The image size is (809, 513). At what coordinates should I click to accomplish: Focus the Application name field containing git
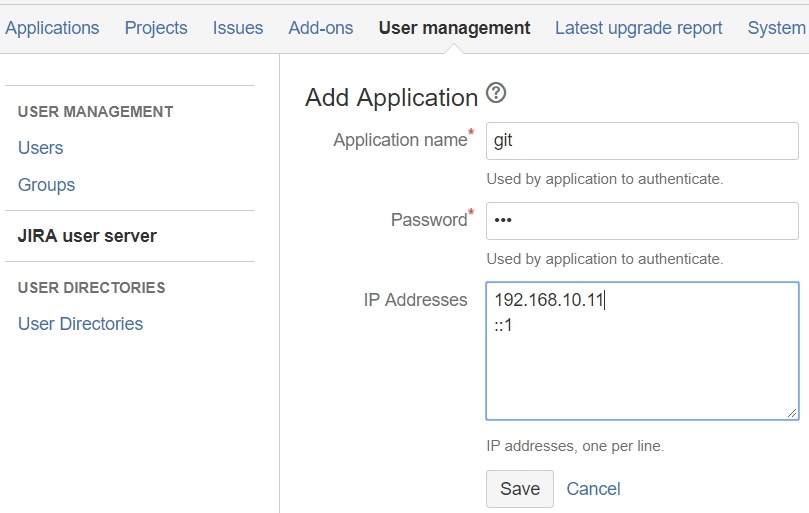642,141
